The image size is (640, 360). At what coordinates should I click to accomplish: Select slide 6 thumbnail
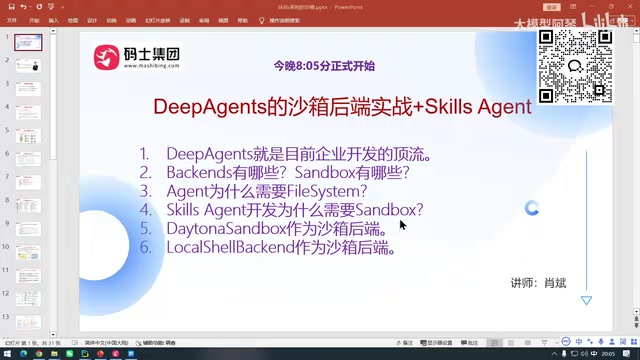(x=28, y=159)
